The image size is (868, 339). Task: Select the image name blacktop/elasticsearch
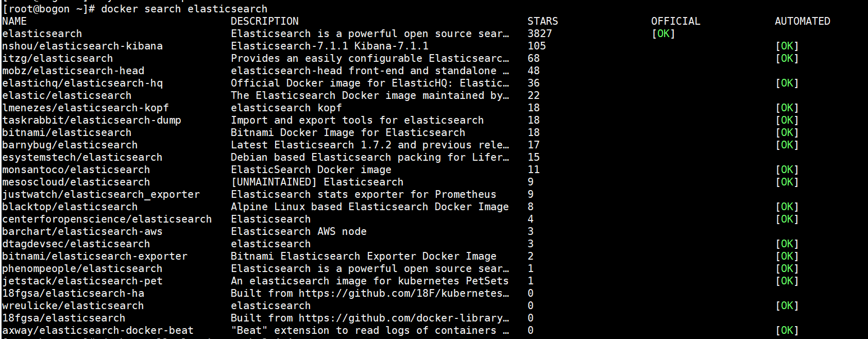70,207
